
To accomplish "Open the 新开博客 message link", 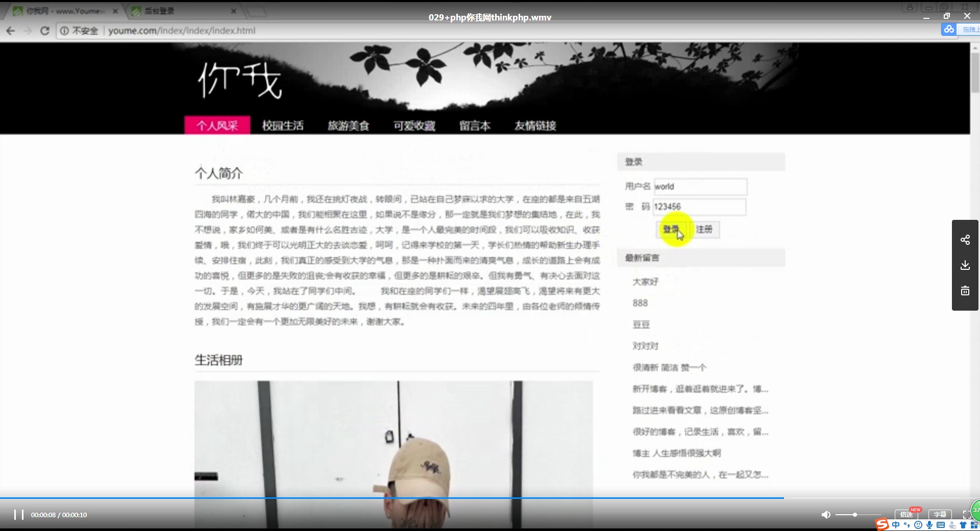I will (x=700, y=389).
